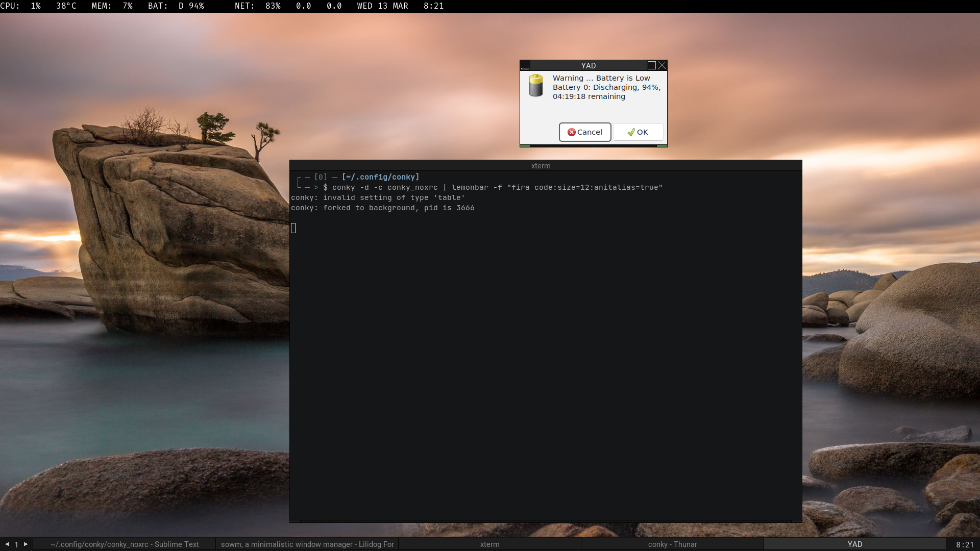Switch to the Sublime Text taskbar entry
This screenshot has width=980, height=551.
pyautogui.click(x=125, y=544)
